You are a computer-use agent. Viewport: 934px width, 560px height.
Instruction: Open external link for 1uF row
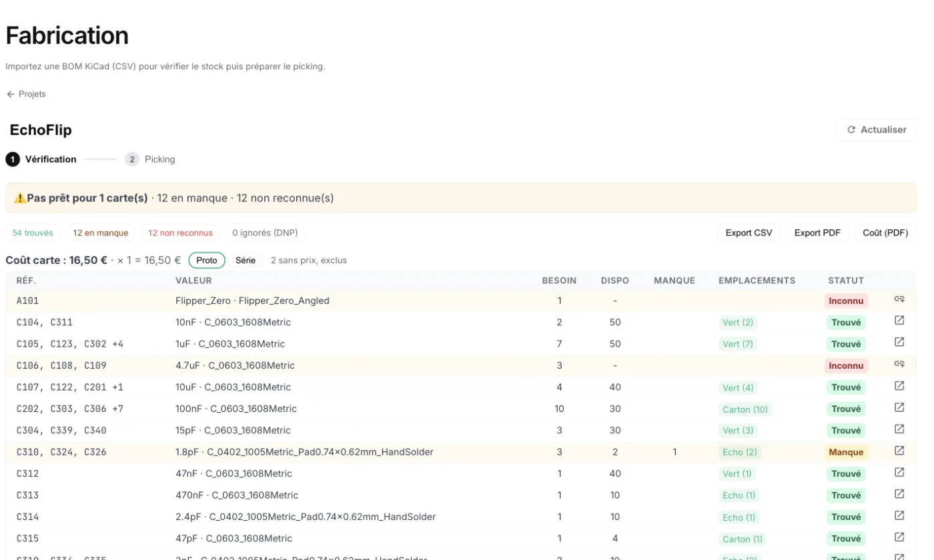pos(899,342)
